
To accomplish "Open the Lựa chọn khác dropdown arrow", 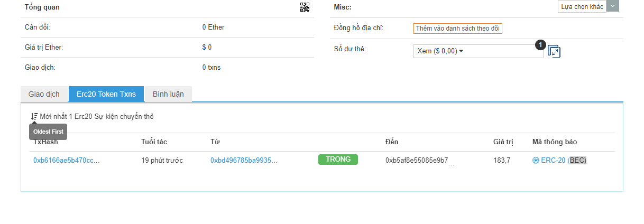I will click(x=612, y=6).
